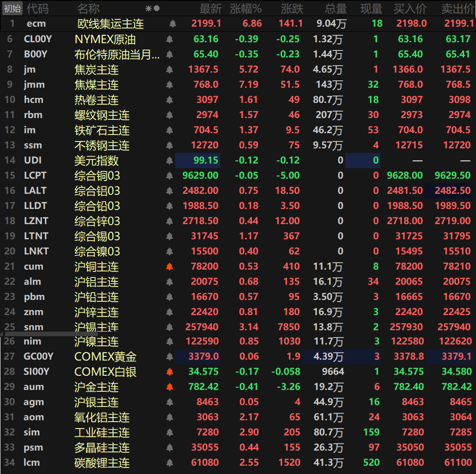Sort by the 涨幅% column header
Screen dimensions: 476x474
point(246,9)
